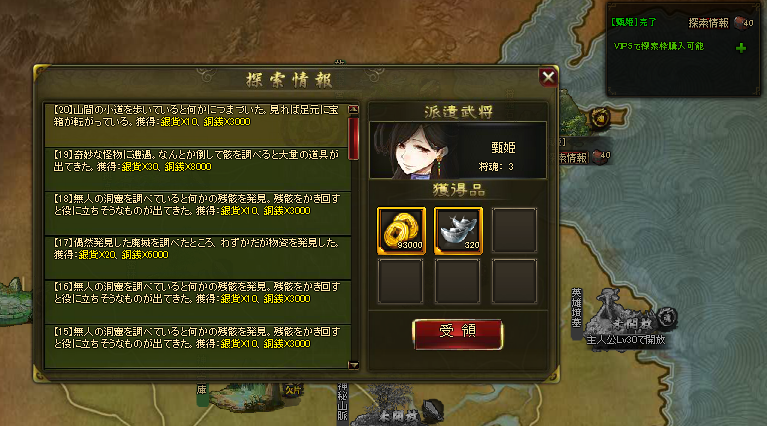Screen dimensions: 767x426
Task: Click the scroll up arrow in log
Action: tap(354, 109)
